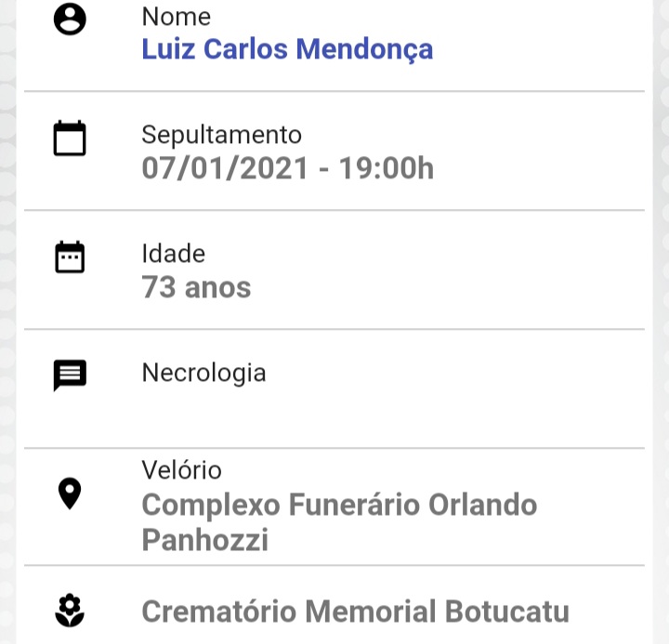Click the burial date 07/01/2021 - 19:00h
The image size is (669, 644).
[287, 168]
